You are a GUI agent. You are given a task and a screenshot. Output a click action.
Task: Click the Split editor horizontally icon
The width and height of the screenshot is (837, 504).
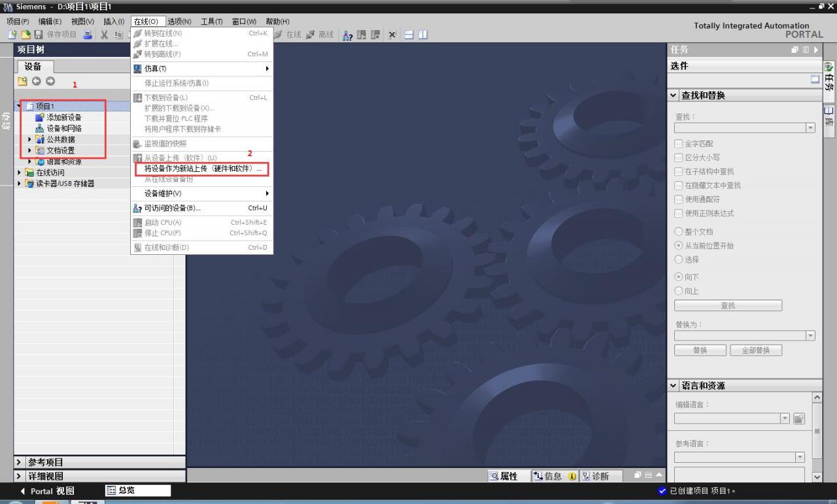point(409,35)
